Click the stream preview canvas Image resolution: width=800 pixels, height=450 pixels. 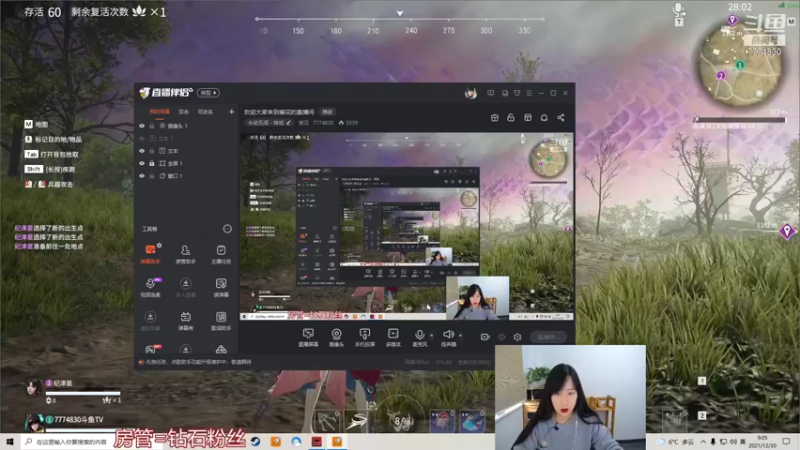tap(407, 227)
